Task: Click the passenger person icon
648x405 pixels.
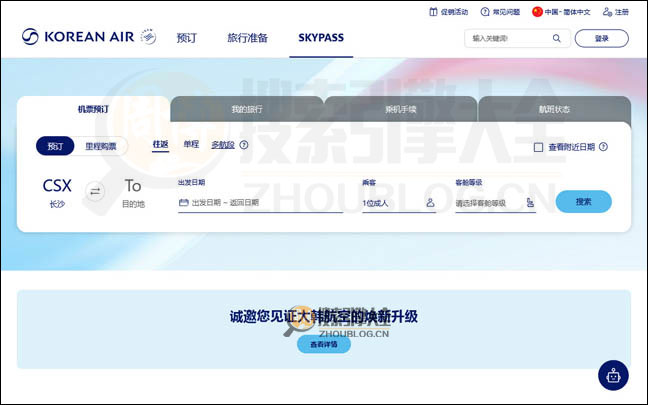Action: [x=430, y=202]
